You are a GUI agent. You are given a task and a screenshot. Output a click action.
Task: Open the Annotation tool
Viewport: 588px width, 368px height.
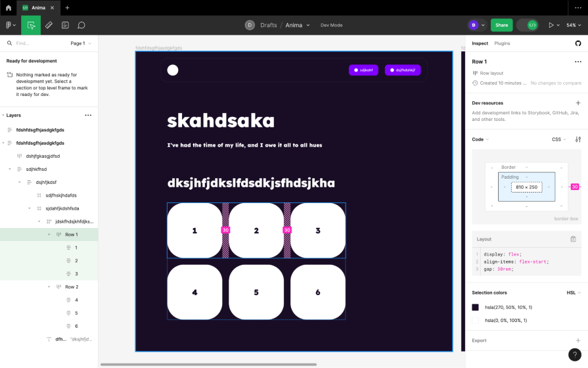point(65,25)
